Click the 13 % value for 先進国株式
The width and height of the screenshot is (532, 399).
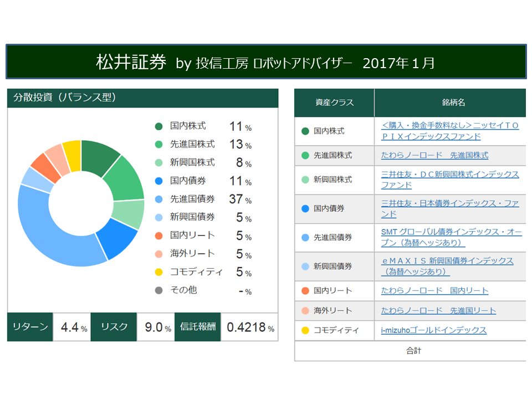(x=240, y=145)
